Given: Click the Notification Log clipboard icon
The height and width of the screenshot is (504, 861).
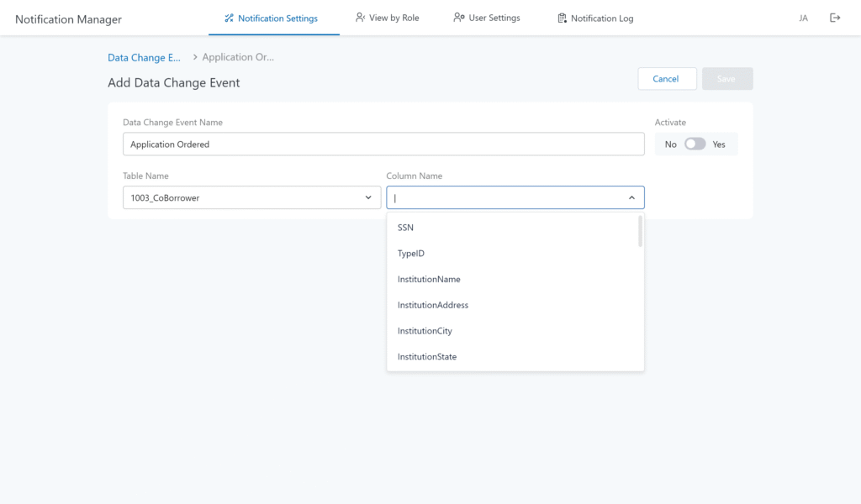Looking at the screenshot, I should coord(562,18).
